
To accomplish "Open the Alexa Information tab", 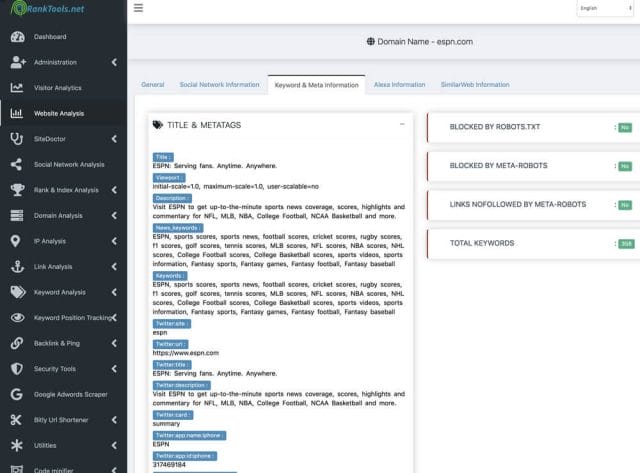I will pos(399,85).
